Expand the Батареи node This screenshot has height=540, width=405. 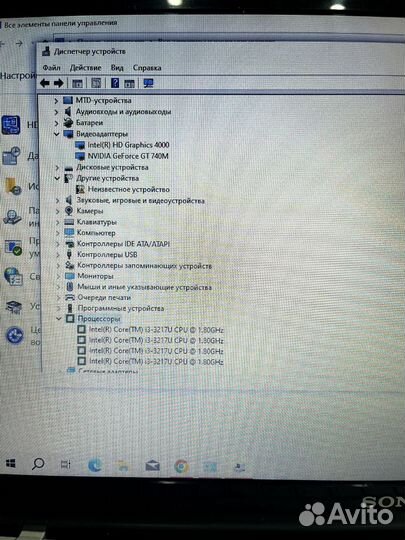[56, 123]
